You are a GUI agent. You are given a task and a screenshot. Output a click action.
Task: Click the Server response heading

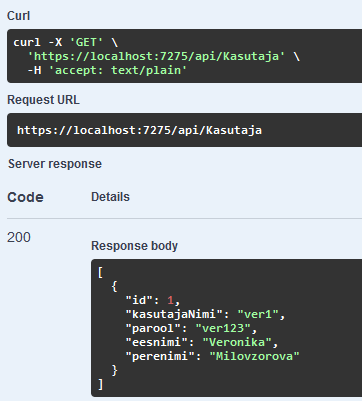tap(55, 164)
